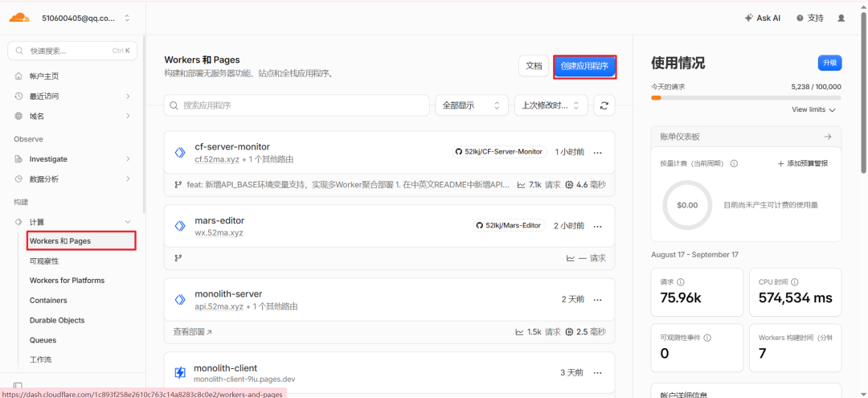The width and height of the screenshot is (868, 398).
Task: Click the monolith-client Pages lightning icon
Action: 180,372
